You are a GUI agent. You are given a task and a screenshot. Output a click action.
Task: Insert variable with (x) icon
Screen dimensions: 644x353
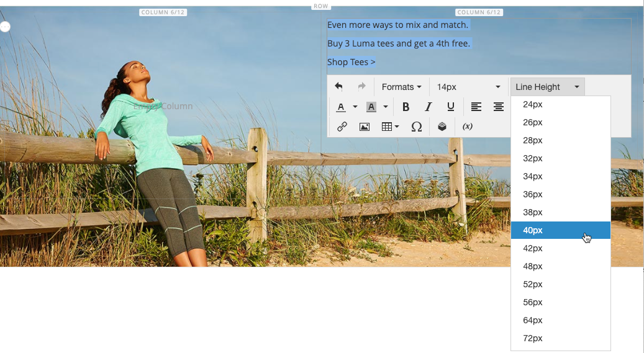[x=468, y=127]
